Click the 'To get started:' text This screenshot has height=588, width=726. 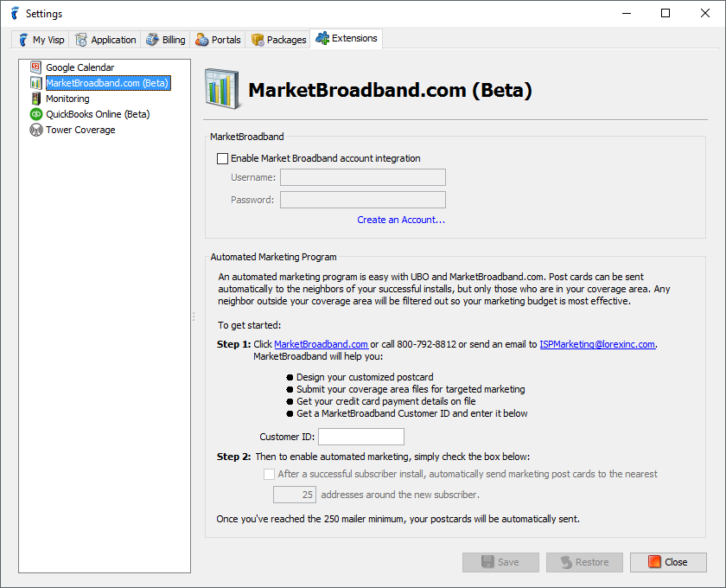click(250, 325)
